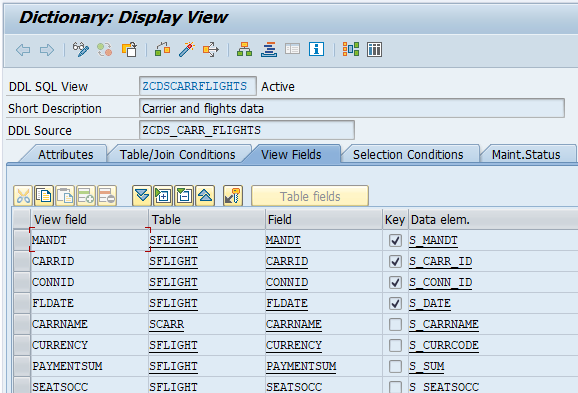Viewport: 578px width, 393px height.
Task: Click the key fields icon
Action: pyautogui.click(x=233, y=196)
